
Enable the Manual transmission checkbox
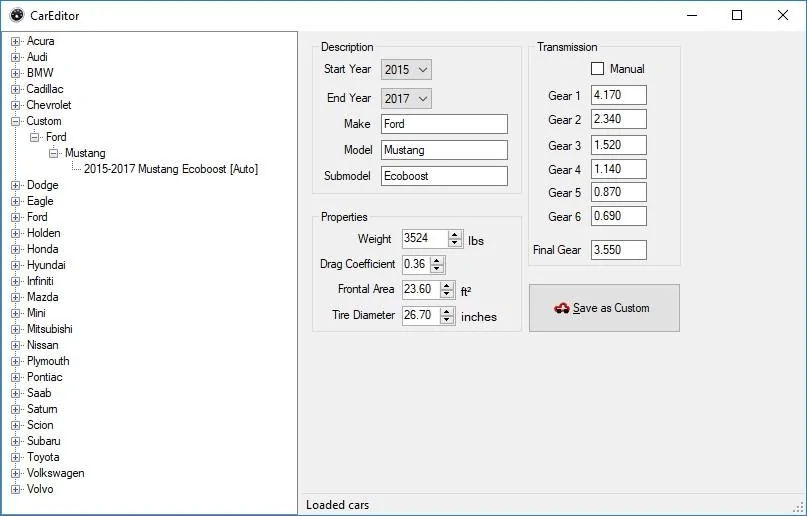point(598,68)
